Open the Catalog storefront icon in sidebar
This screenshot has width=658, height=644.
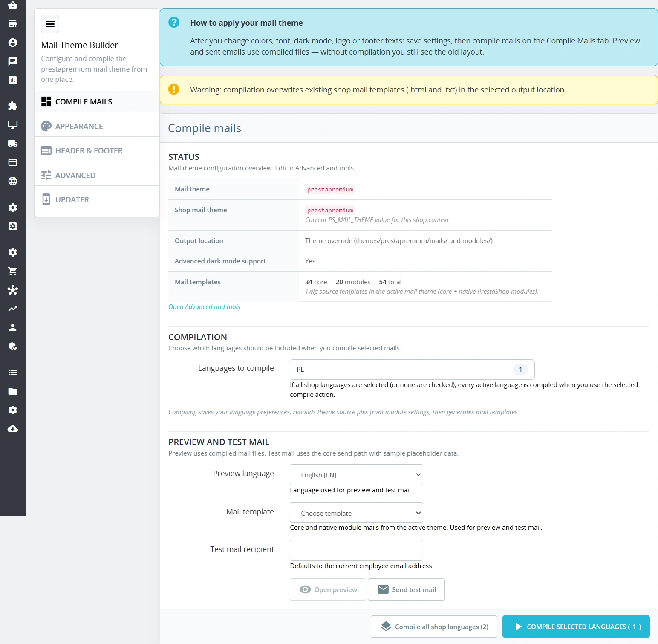(x=13, y=24)
